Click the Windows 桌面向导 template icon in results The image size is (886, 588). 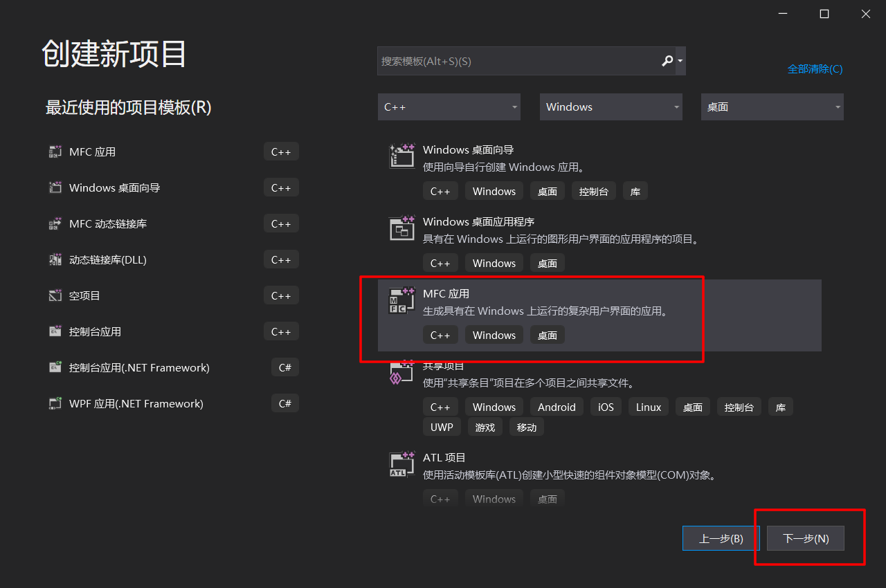[402, 156]
